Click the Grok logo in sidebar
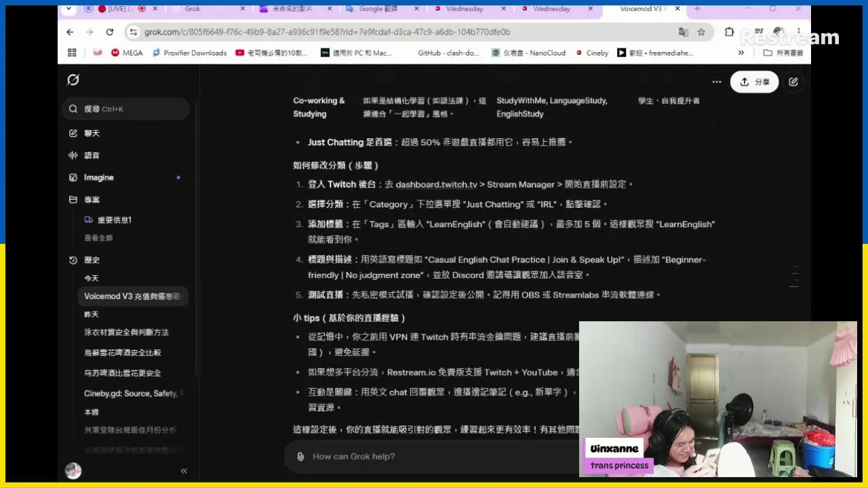This screenshot has height=488, width=868. pyautogui.click(x=73, y=80)
